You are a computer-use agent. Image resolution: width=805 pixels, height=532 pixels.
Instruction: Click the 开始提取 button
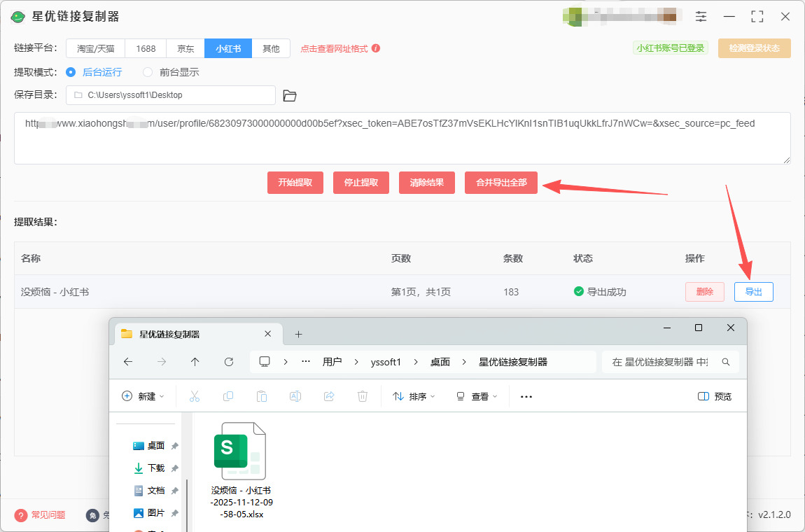tap(295, 182)
